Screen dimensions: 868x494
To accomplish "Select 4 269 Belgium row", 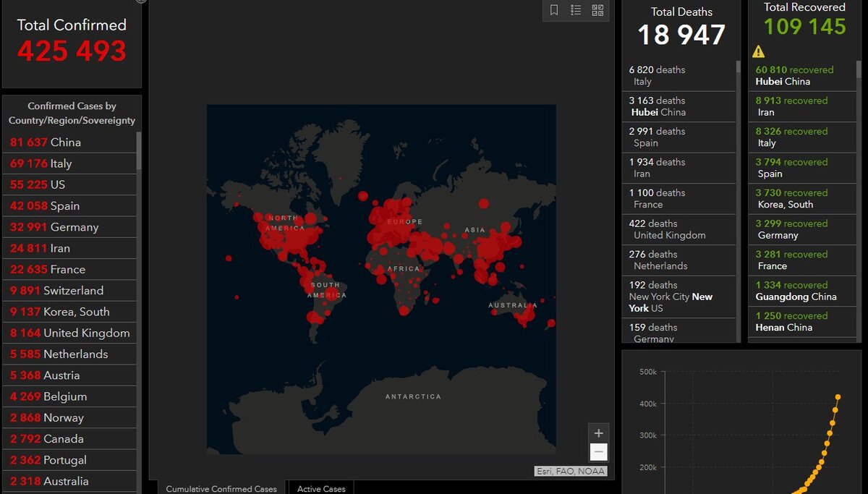I will (69, 396).
